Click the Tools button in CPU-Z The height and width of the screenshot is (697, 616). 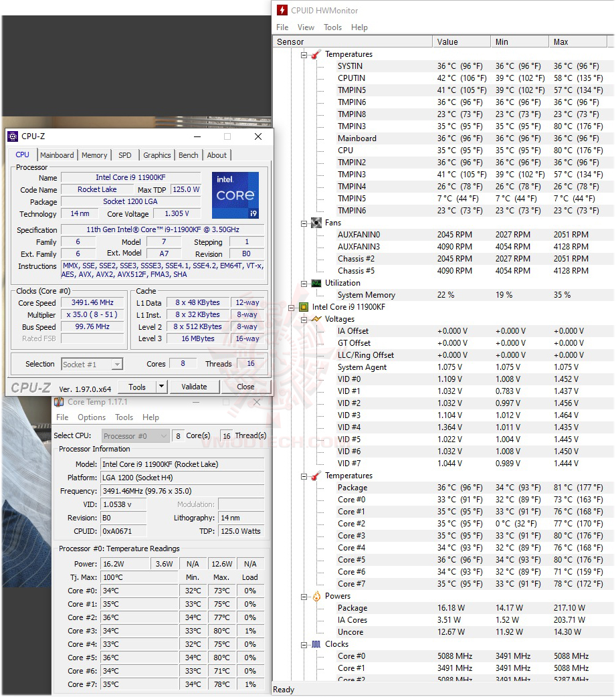click(137, 387)
